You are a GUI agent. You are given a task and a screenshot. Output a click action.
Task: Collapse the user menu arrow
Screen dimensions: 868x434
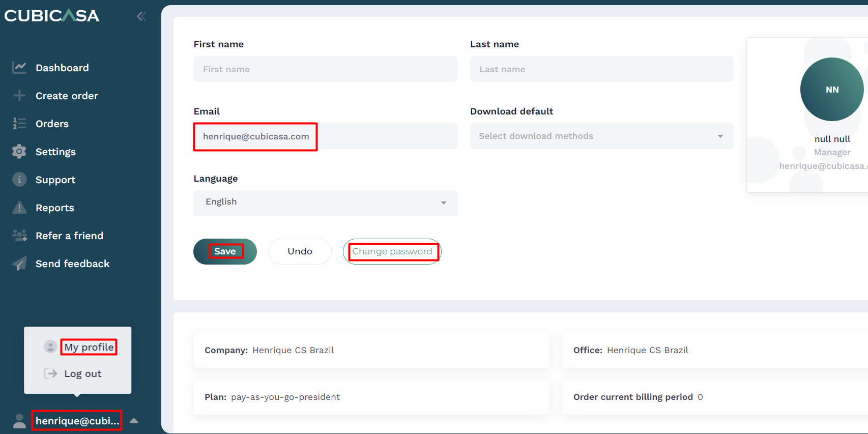(x=134, y=421)
